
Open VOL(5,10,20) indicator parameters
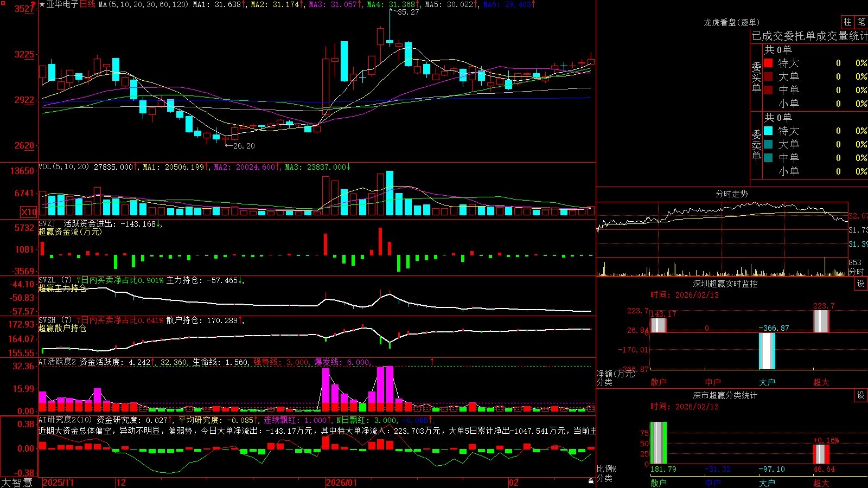click(x=64, y=166)
